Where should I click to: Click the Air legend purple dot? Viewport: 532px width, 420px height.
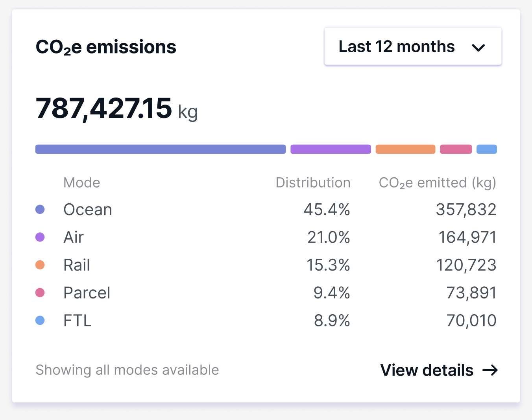[x=40, y=237]
